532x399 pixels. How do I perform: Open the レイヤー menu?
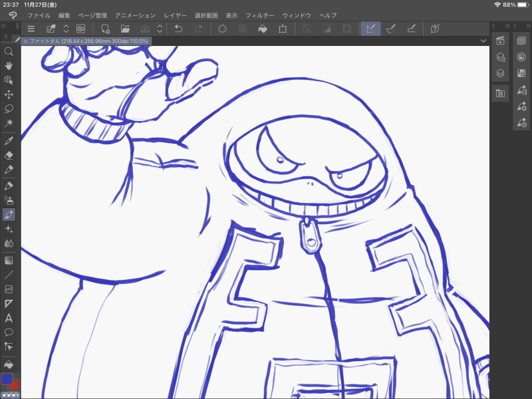coord(176,15)
